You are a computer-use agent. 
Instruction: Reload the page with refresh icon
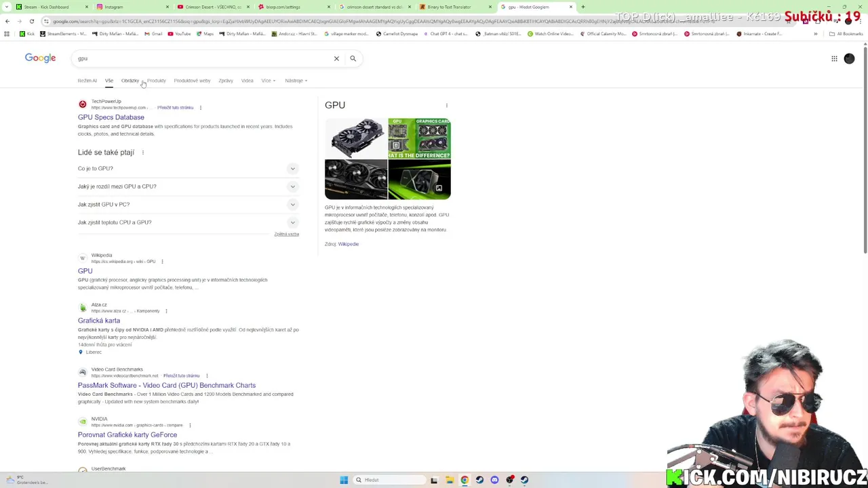(31, 21)
